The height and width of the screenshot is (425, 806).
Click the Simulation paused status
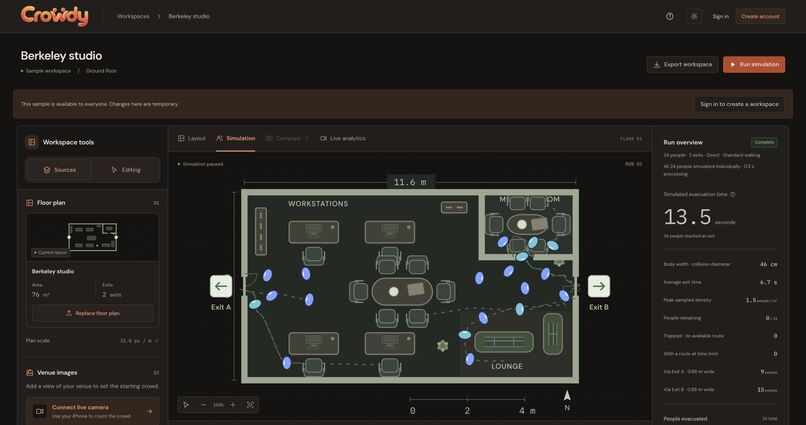click(200, 164)
